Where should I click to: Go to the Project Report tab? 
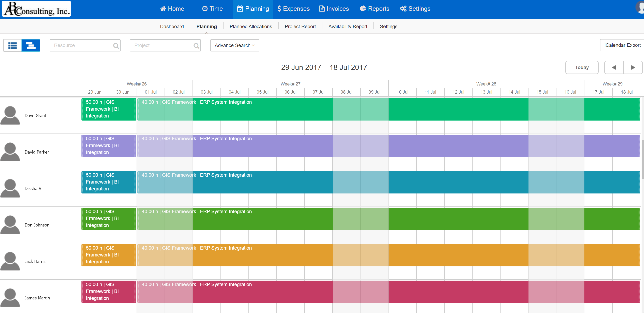point(300,26)
